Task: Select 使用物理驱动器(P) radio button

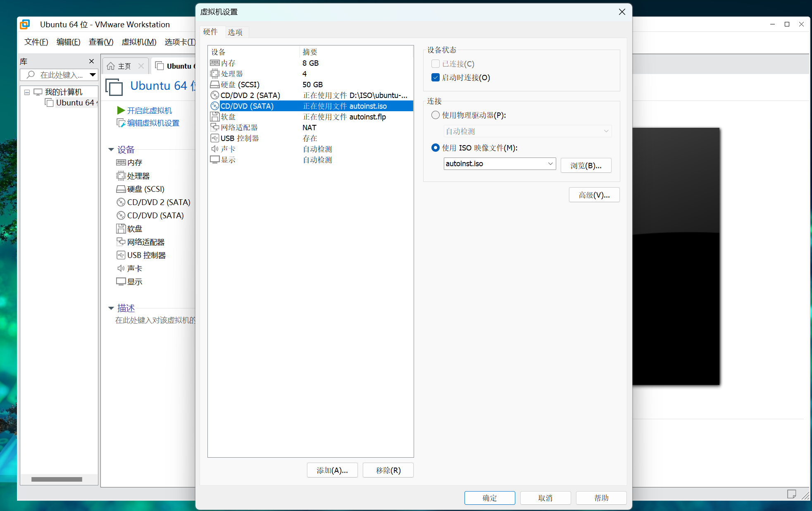Action: 435,115
